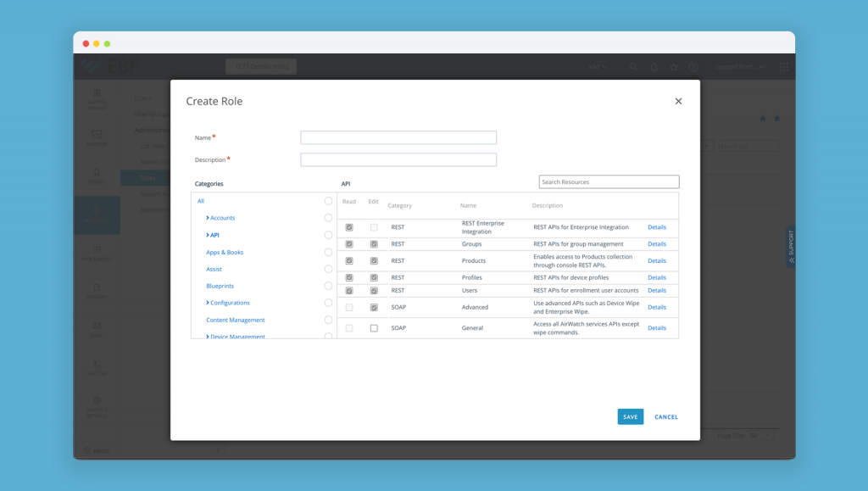Viewport: 868px width, 491px height.
Task: Click the About info icon
Action: (87, 450)
